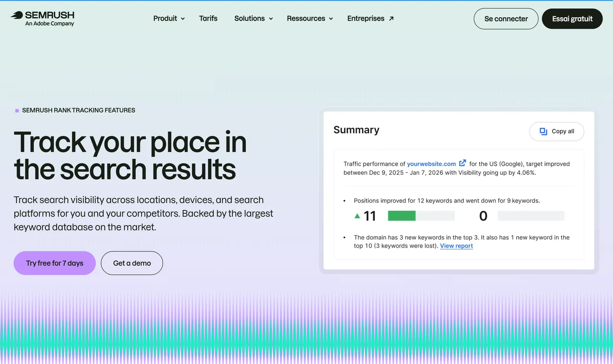Open the Tarifs menu item
Image resolution: width=613 pixels, height=364 pixels.
pyautogui.click(x=208, y=18)
